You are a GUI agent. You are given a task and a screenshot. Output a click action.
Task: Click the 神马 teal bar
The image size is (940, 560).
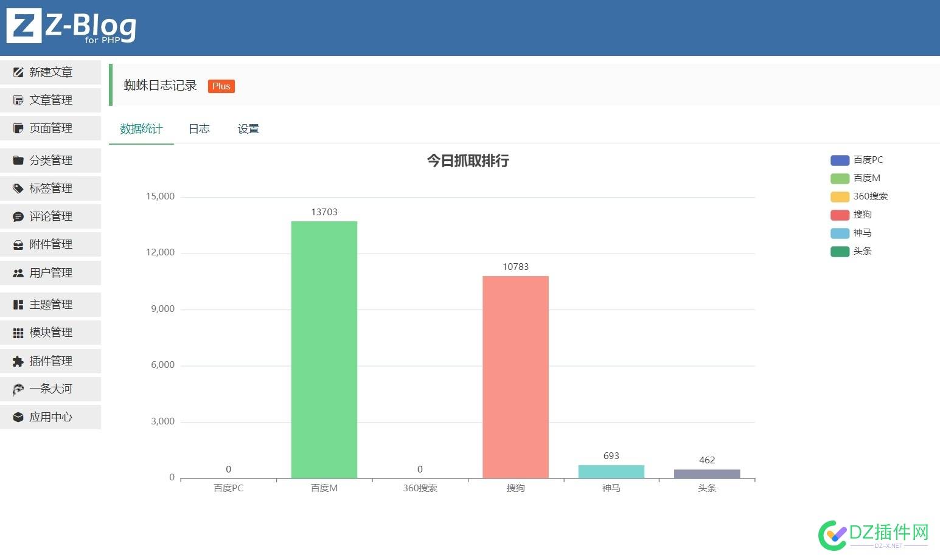point(611,472)
